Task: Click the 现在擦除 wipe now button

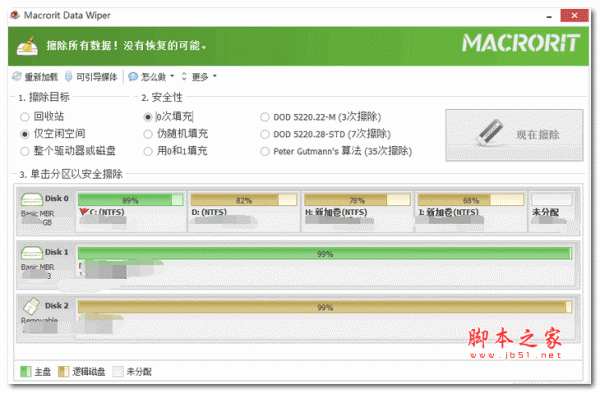Action: 514,135
